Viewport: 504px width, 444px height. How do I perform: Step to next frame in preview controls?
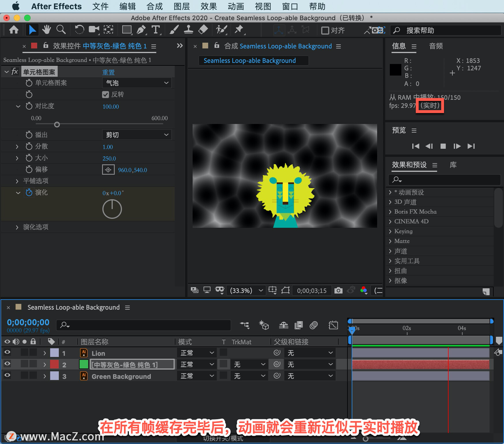pos(457,146)
